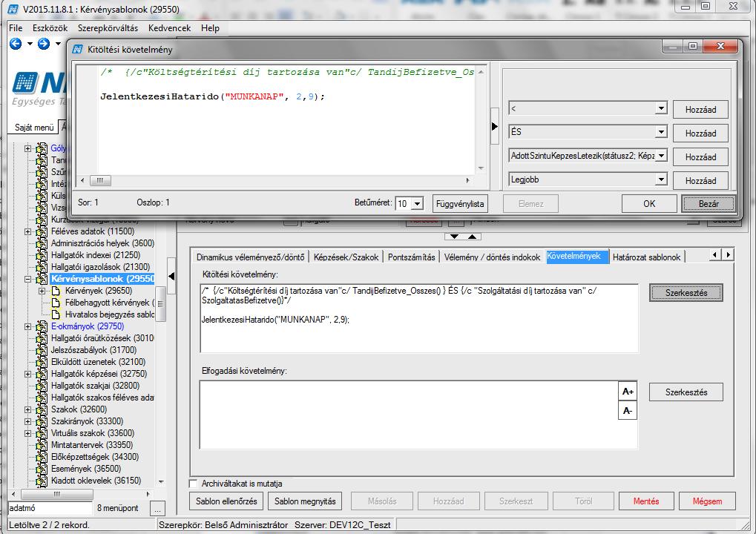The height and width of the screenshot is (534, 756).
Task: Click the Események (36500) tree icon
Action: pos(42,469)
